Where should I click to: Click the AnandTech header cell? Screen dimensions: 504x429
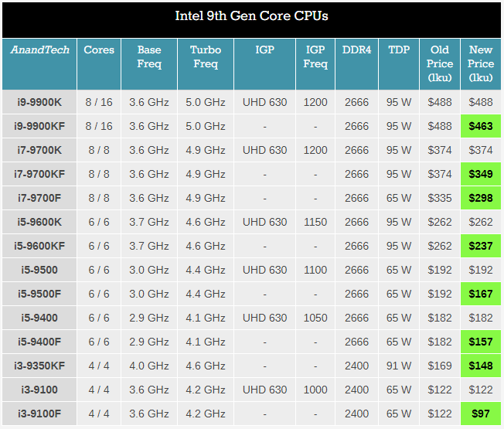click(39, 64)
